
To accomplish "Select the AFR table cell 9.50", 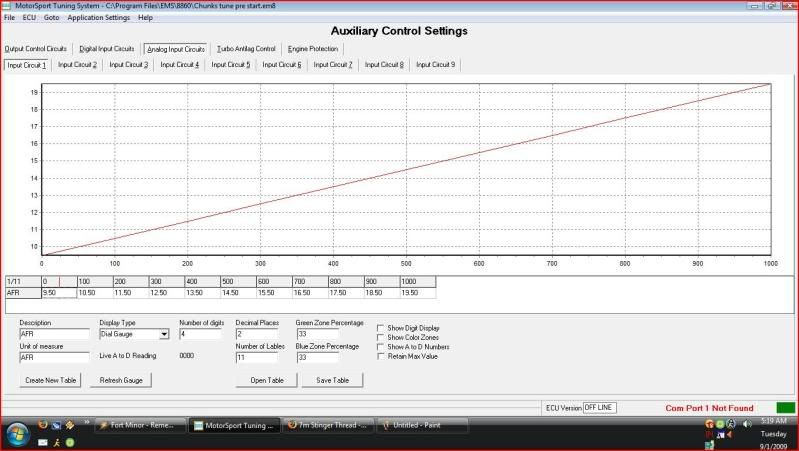I will [59, 293].
